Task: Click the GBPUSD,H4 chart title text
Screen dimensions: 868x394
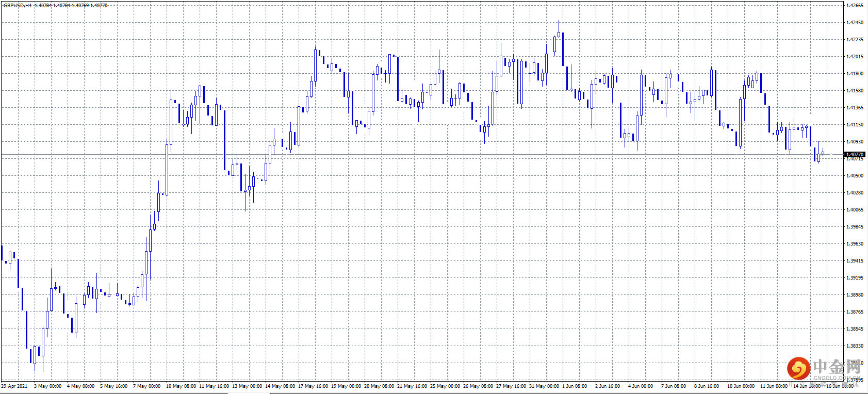Action: (17, 6)
